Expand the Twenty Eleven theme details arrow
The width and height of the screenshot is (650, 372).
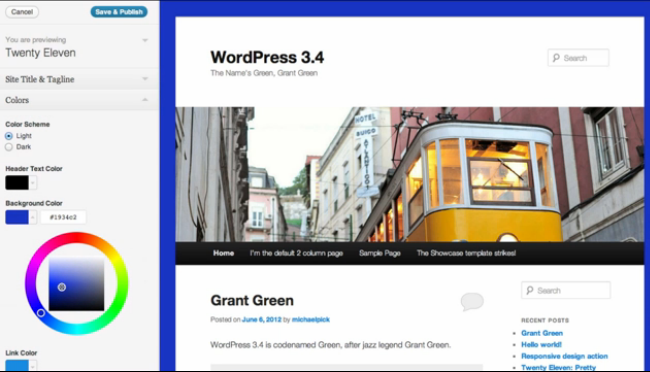145,40
